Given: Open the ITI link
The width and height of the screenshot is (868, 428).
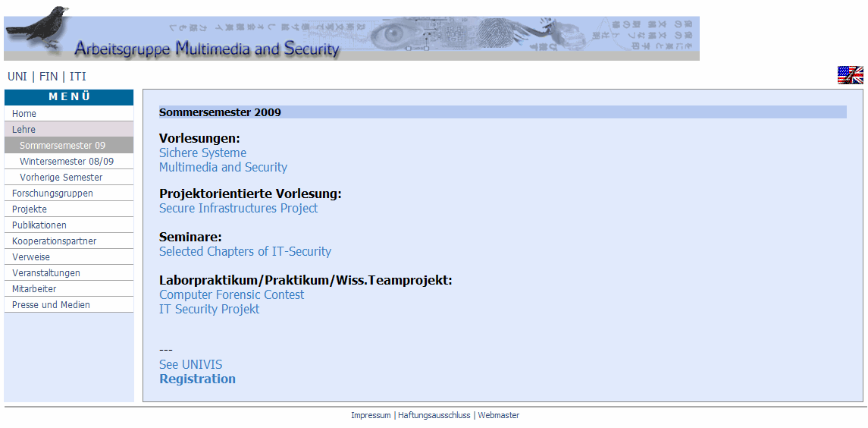Looking at the screenshot, I should tap(77, 77).
